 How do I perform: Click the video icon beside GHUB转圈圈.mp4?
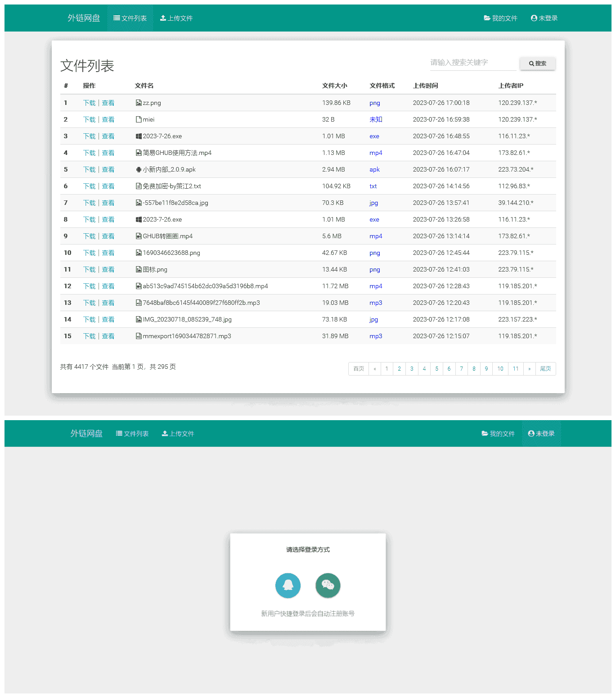(139, 236)
